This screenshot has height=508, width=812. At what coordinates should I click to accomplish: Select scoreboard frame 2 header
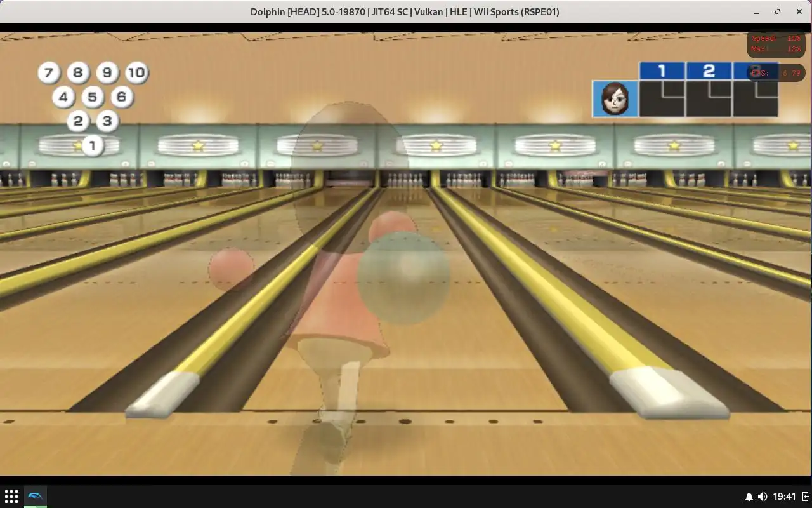[x=709, y=70]
